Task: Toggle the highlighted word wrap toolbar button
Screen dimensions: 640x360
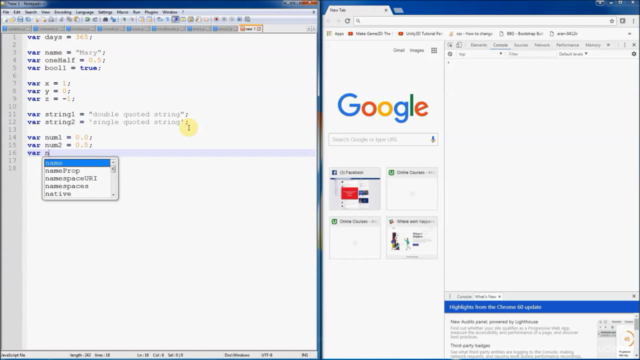Action: click(175, 19)
